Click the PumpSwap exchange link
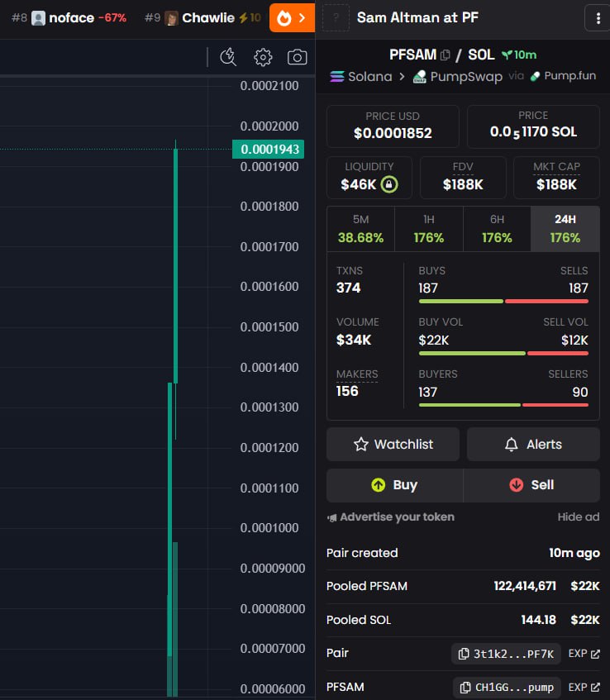 pyautogui.click(x=458, y=77)
